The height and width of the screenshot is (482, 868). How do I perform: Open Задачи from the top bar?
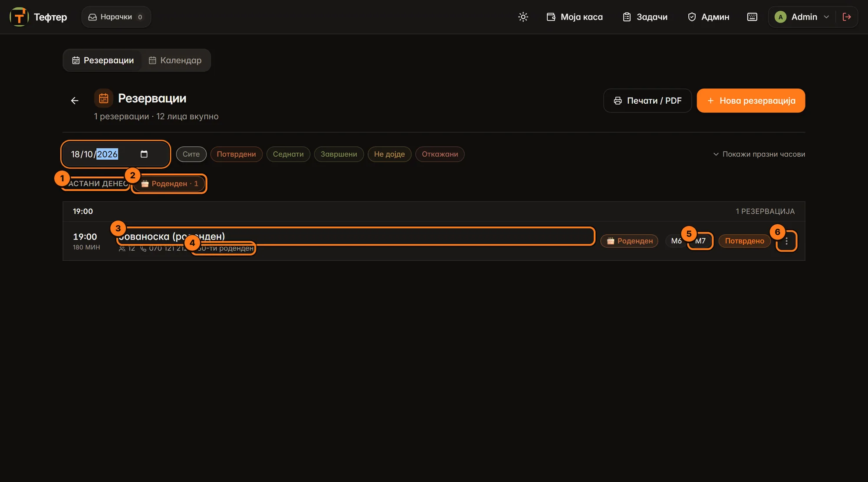tap(645, 17)
